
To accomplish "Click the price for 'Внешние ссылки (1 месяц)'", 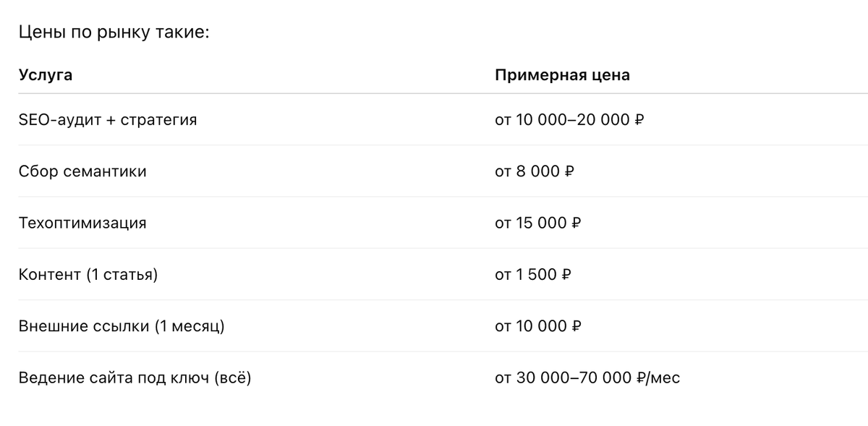I will click(x=538, y=326).
